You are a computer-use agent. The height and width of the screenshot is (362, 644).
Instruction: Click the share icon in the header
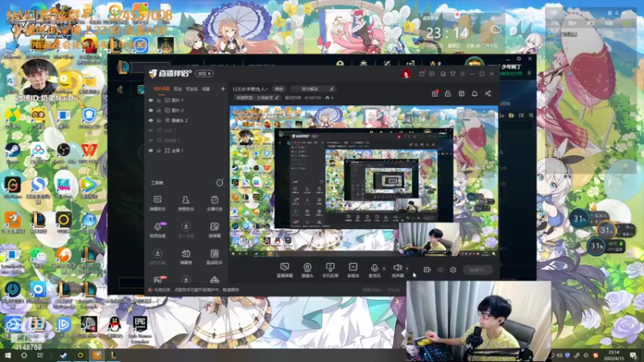click(488, 93)
